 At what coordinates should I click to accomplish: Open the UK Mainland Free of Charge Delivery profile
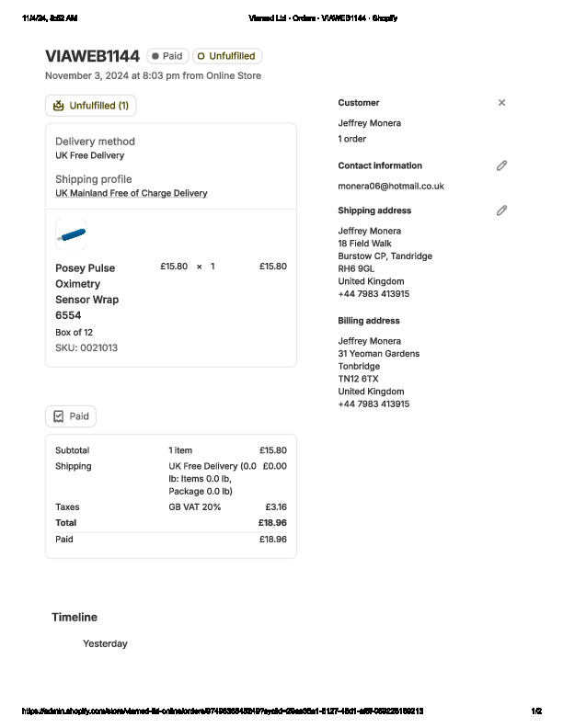131,193
